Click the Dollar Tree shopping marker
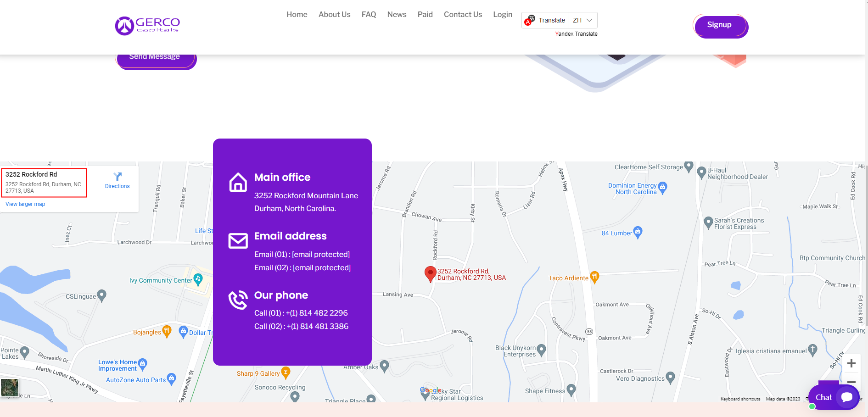868x417 pixels. (x=183, y=331)
